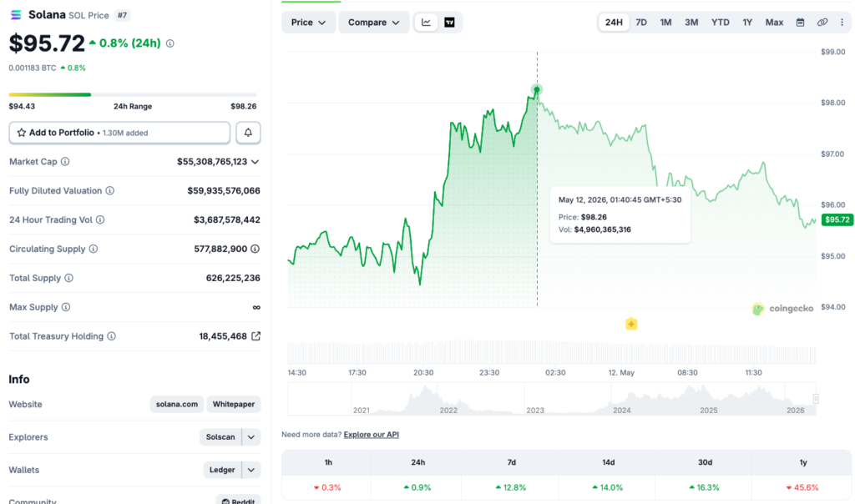The width and height of the screenshot is (855, 504).
Task: Select the Max time range tab
Action: pos(774,23)
